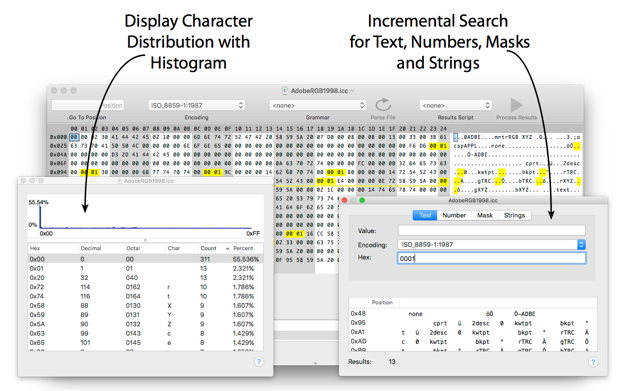626x391 pixels.
Task: Click the Go To Position field
Action: [x=87, y=105]
